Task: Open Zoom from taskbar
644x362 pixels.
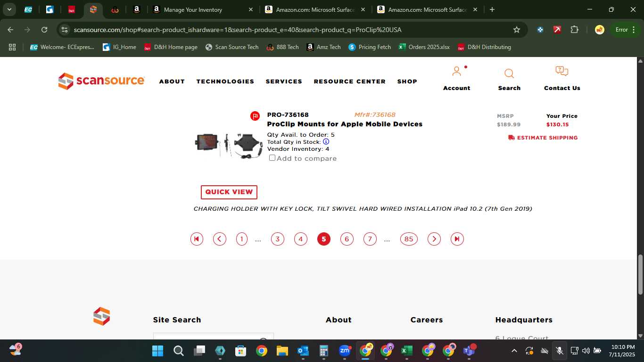Action: (345, 351)
